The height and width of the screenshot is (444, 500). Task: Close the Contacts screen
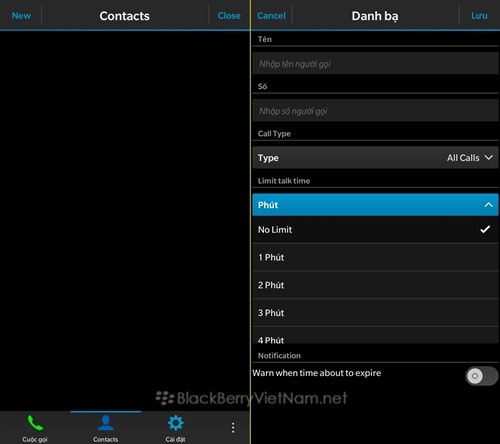229,16
